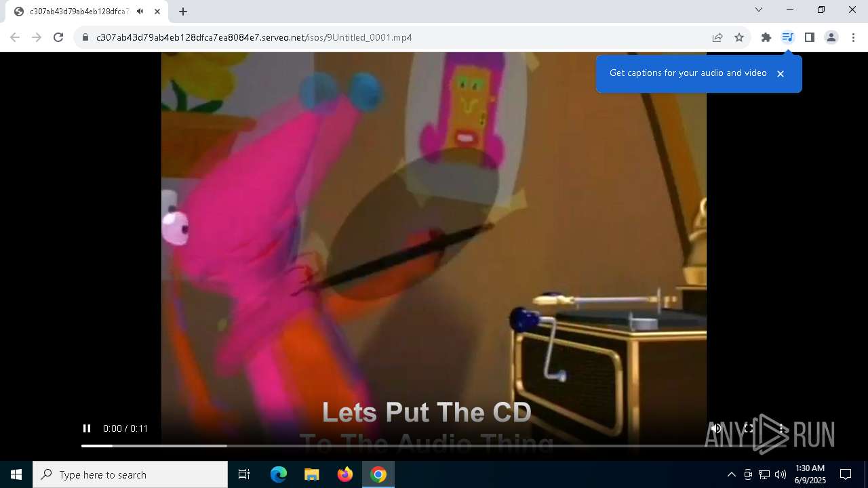Mute the video player volume
Image resolution: width=868 pixels, height=488 pixels.
[x=716, y=428]
